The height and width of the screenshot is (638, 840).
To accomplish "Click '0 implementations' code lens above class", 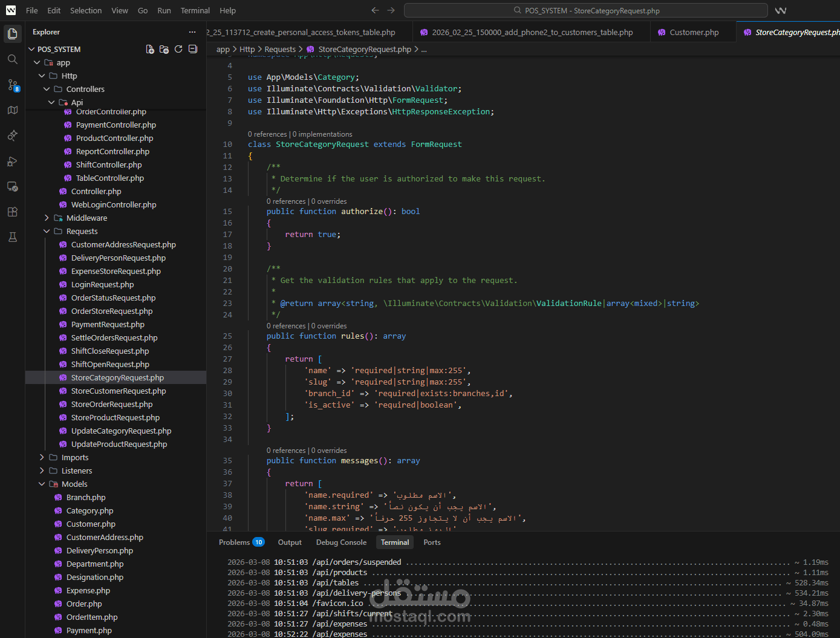I will [x=322, y=134].
